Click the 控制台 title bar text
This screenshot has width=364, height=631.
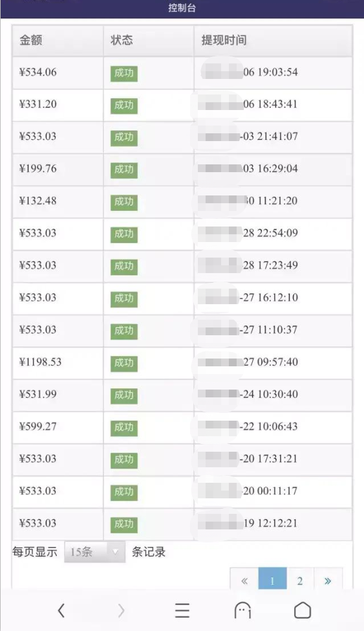point(182,8)
